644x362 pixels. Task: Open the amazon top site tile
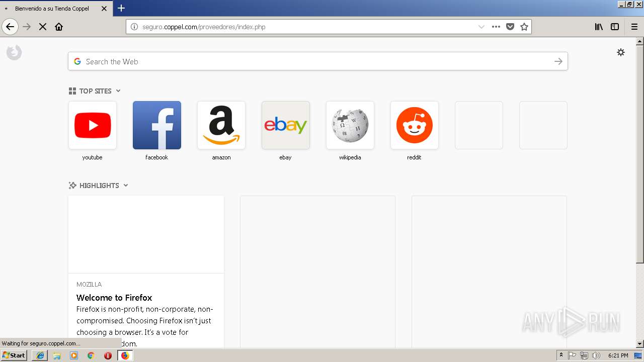pos(221,125)
